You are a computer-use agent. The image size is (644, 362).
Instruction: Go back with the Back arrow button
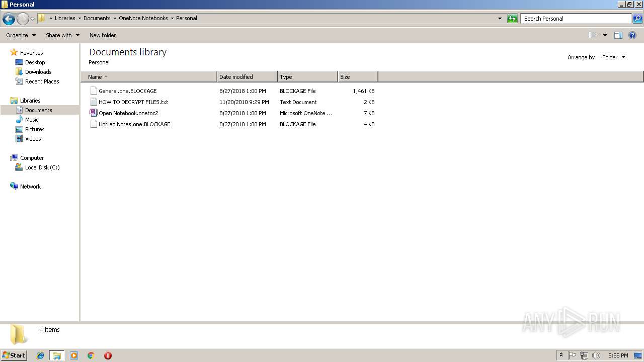click(9, 19)
